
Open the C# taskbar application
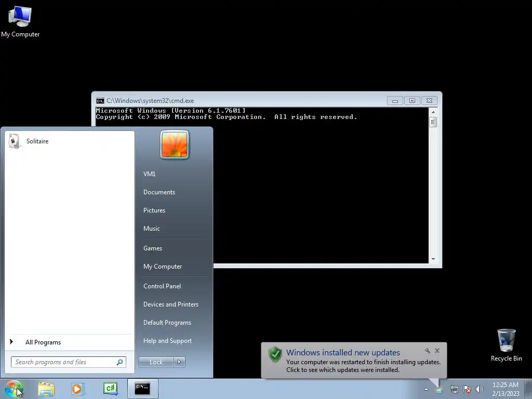click(x=110, y=389)
